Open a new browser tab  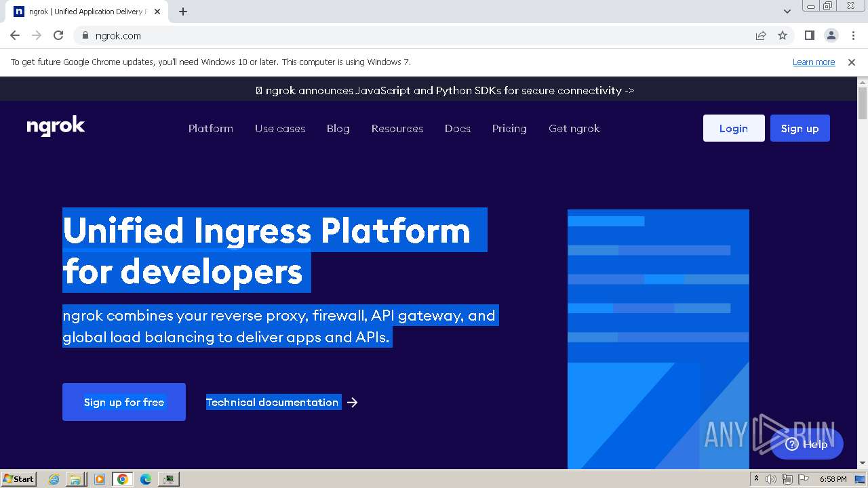coord(183,12)
